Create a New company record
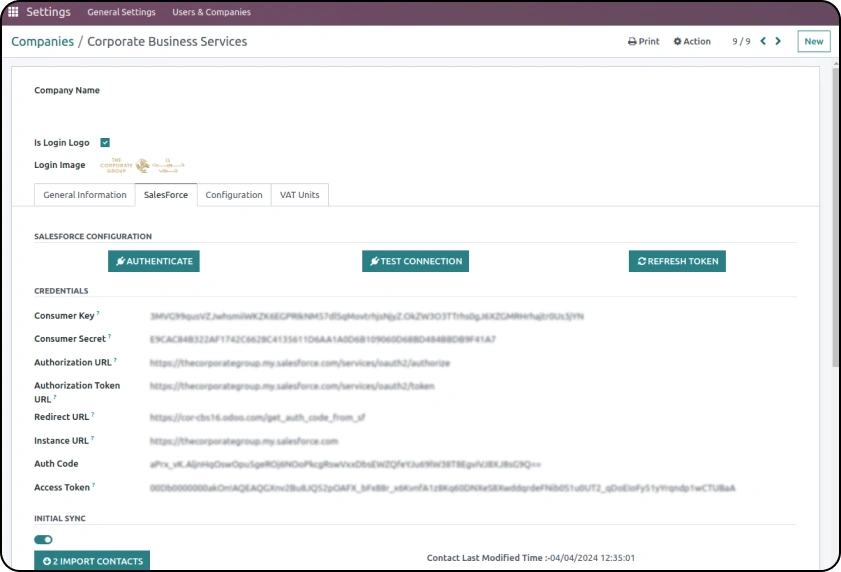Screen dimensions: 841x572 click(814, 41)
